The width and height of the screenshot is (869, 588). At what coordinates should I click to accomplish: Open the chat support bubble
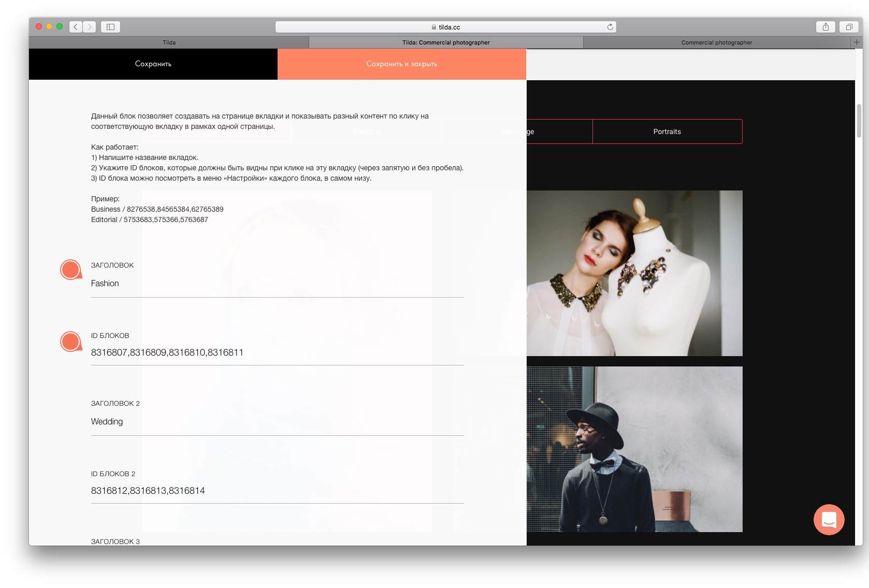(829, 519)
